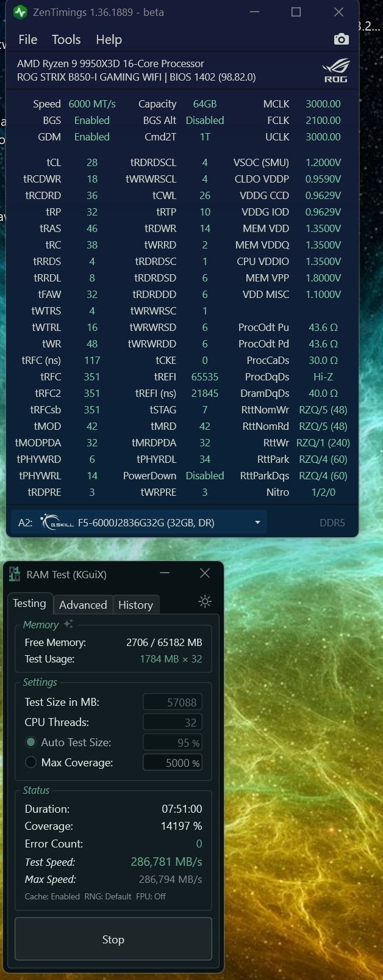The width and height of the screenshot is (383, 980).
Task: Close the RAM Test window
Action: pos(205,573)
